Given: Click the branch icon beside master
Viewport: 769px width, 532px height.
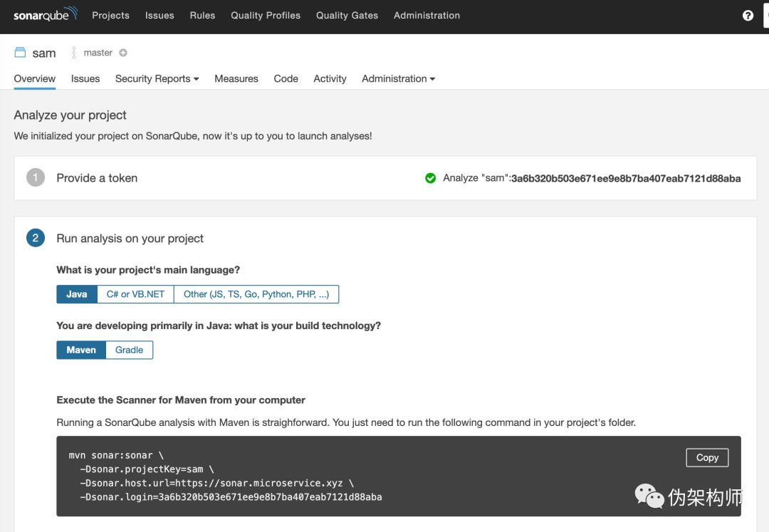Looking at the screenshot, I should (74, 53).
